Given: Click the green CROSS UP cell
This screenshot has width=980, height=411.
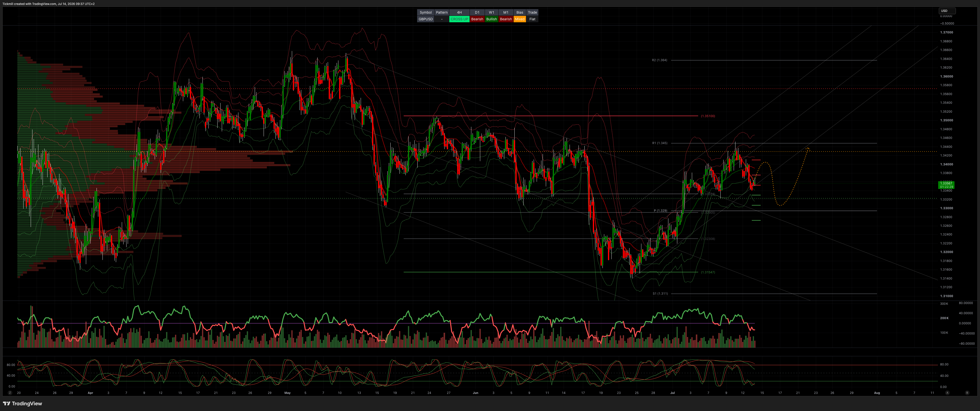Looking at the screenshot, I should click(x=459, y=19).
